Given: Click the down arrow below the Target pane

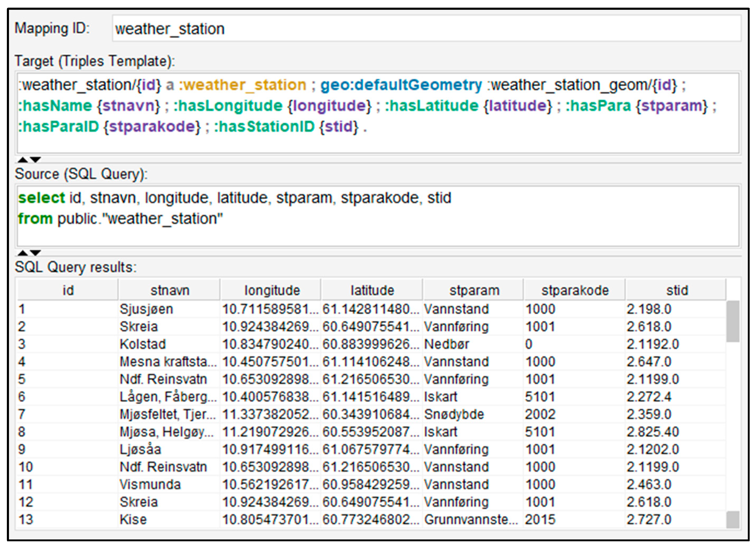Looking at the screenshot, I should (36, 160).
